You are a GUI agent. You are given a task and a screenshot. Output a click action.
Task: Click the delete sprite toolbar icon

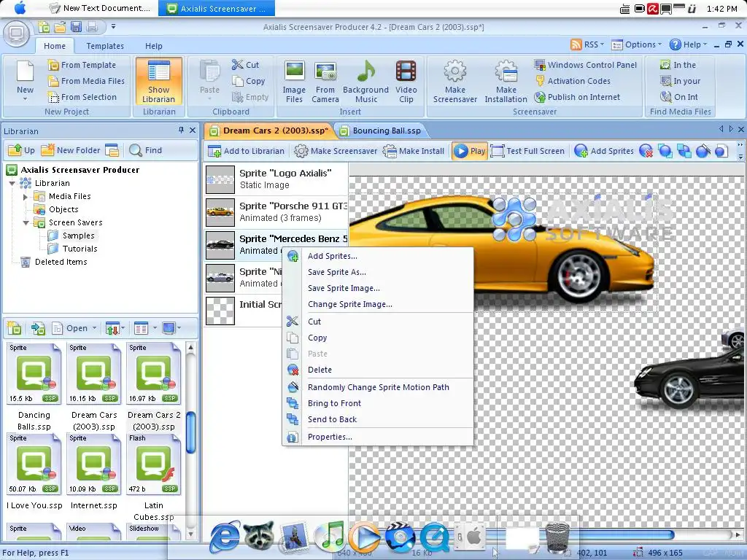pos(646,152)
